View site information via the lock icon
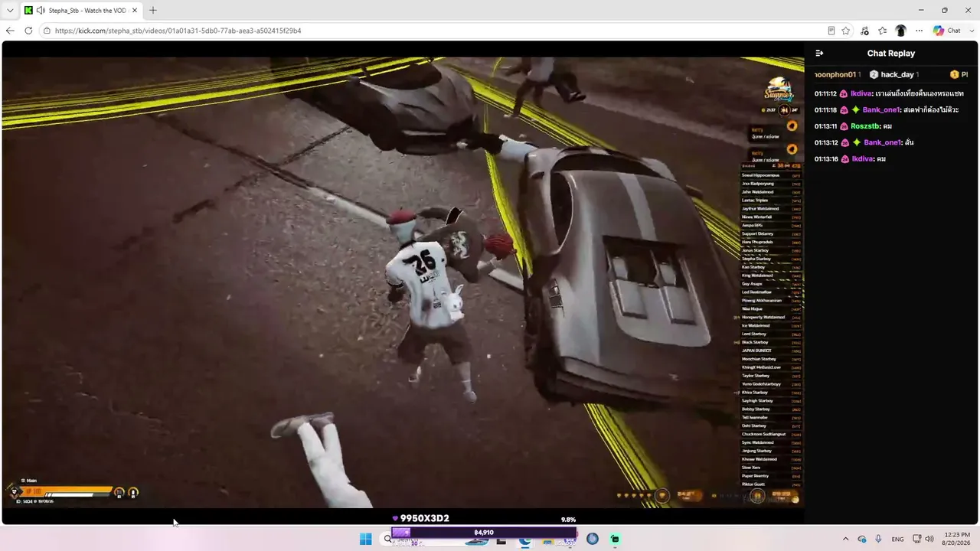Image resolution: width=980 pixels, height=551 pixels. tap(47, 31)
